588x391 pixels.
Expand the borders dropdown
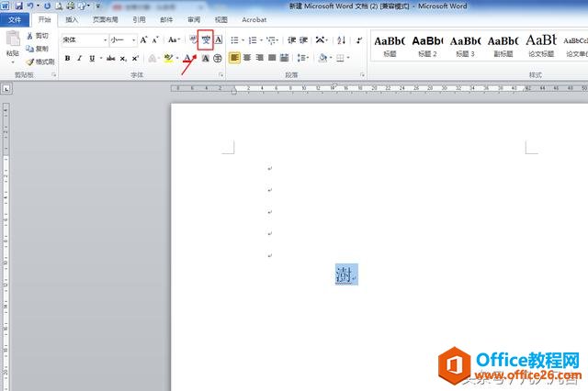coord(348,58)
